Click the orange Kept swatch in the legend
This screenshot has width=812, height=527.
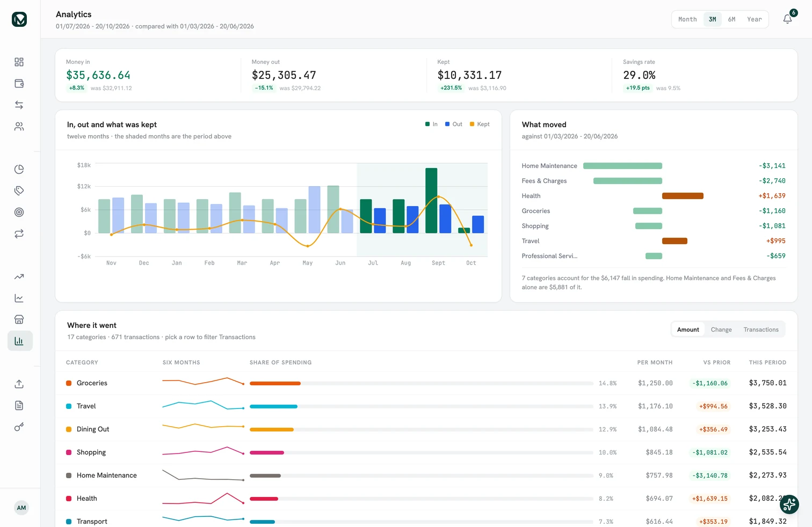[472, 124]
